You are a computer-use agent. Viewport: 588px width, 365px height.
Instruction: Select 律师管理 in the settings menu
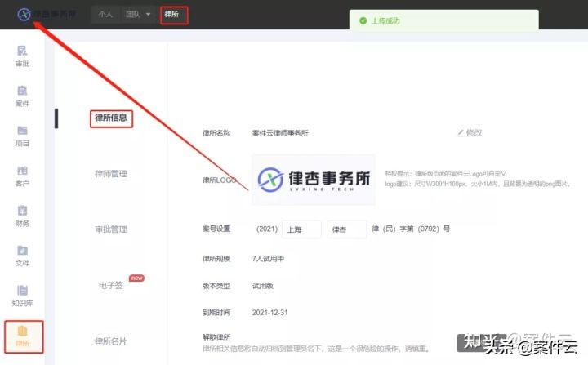tap(111, 174)
